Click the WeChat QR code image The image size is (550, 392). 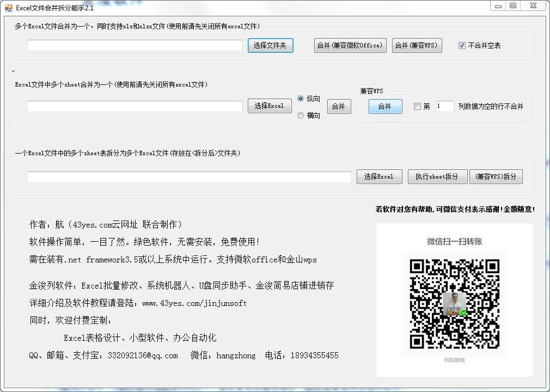[x=454, y=304]
